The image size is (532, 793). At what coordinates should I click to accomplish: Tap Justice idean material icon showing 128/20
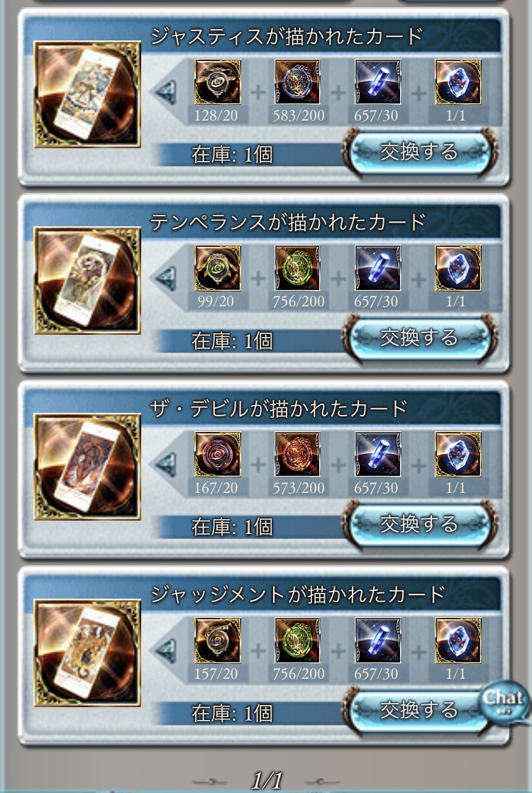(218, 82)
